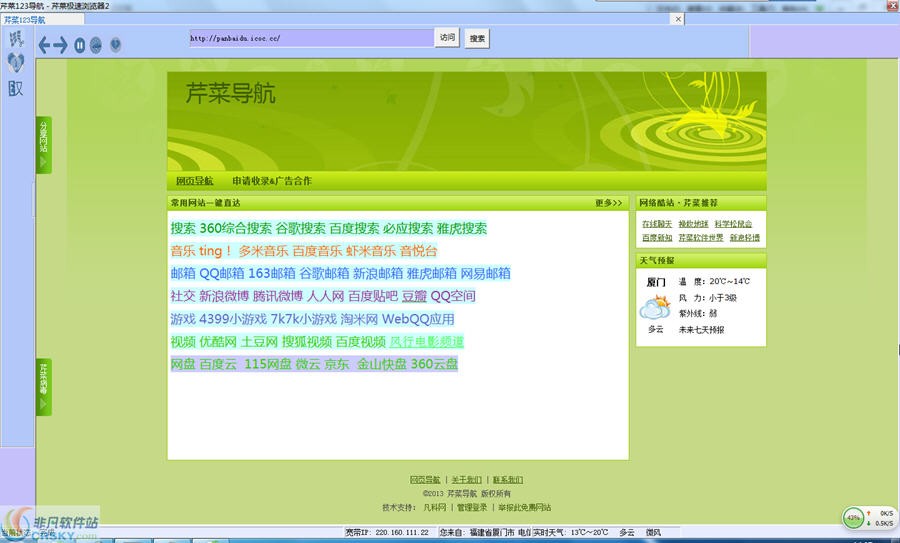Click the cloudy weather icon
Image resolution: width=900 pixels, height=543 pixels.
click(655, 308)
